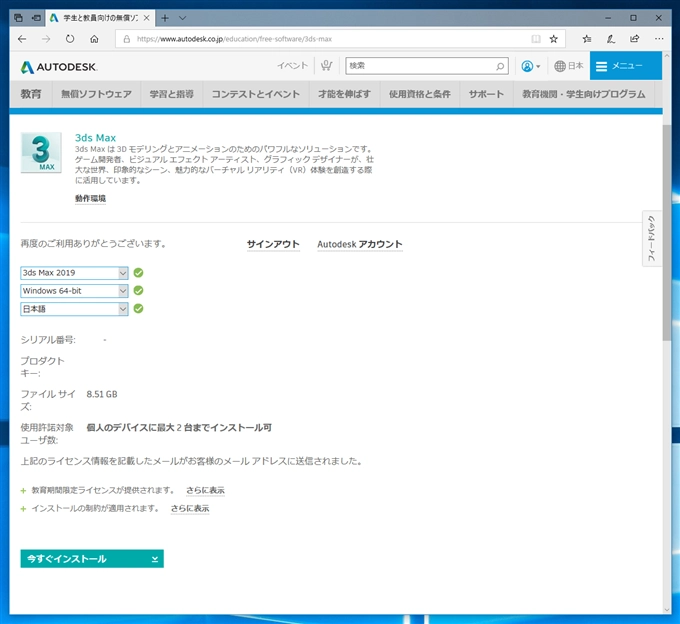
Task: Open the shopping cart icon
Action: [x=326, y=66]
